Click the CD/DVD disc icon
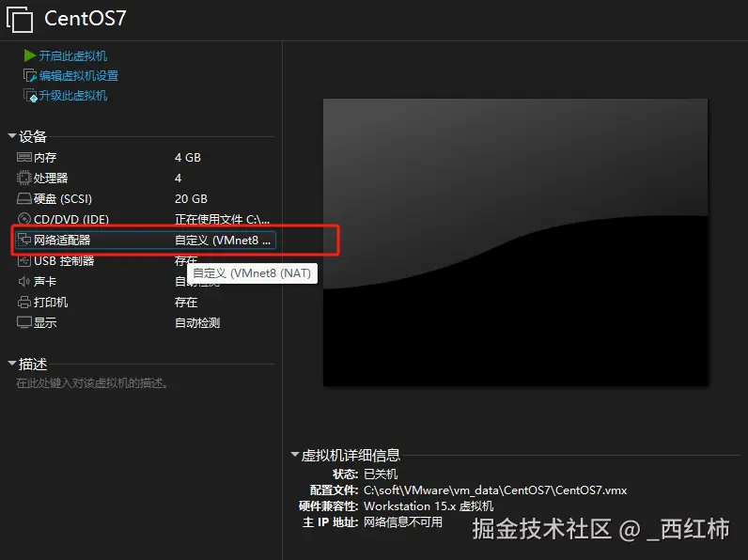Viewport: 748px width, 560px height. click(x=23, y=219)
